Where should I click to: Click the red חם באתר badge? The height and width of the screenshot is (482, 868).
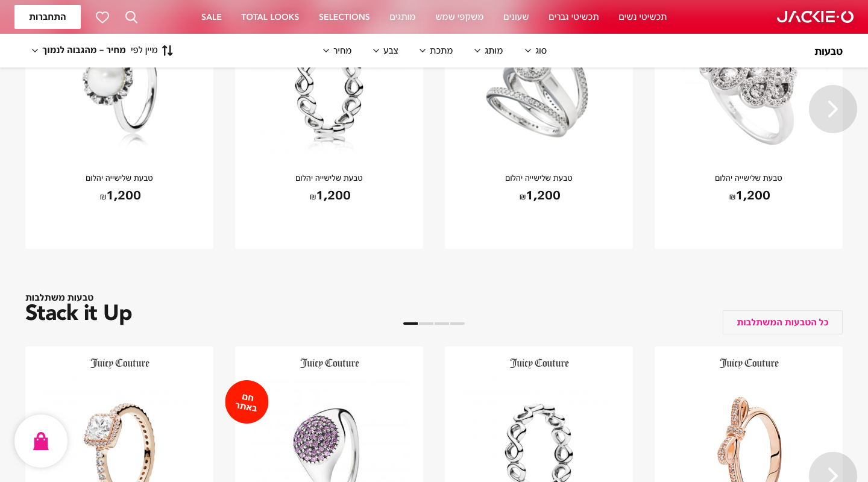tap(247, 402)
